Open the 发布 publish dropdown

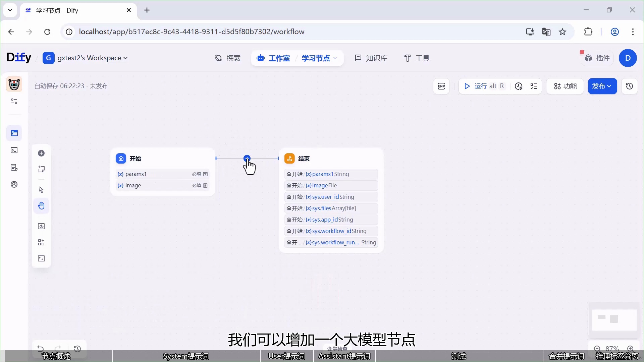coord(602,86)
